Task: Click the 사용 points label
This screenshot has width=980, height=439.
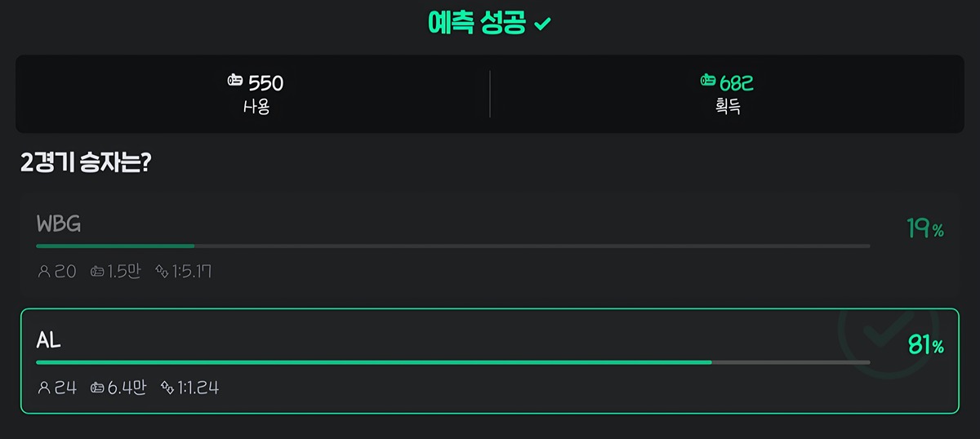Action: click(256, 107)
